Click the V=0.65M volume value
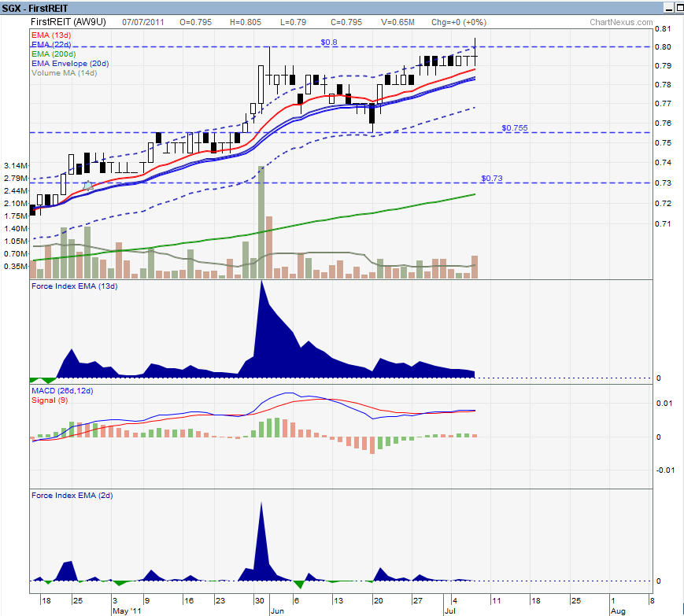 tap(397, 22)
